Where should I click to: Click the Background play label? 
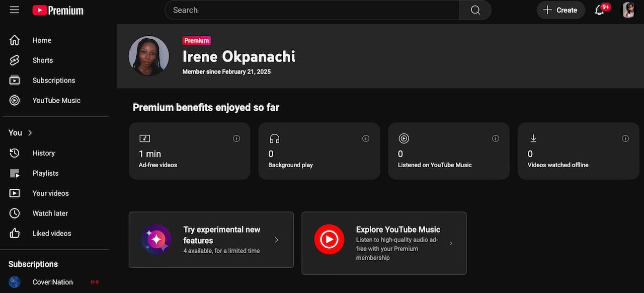pyautogui.click(x=290, y=165)
